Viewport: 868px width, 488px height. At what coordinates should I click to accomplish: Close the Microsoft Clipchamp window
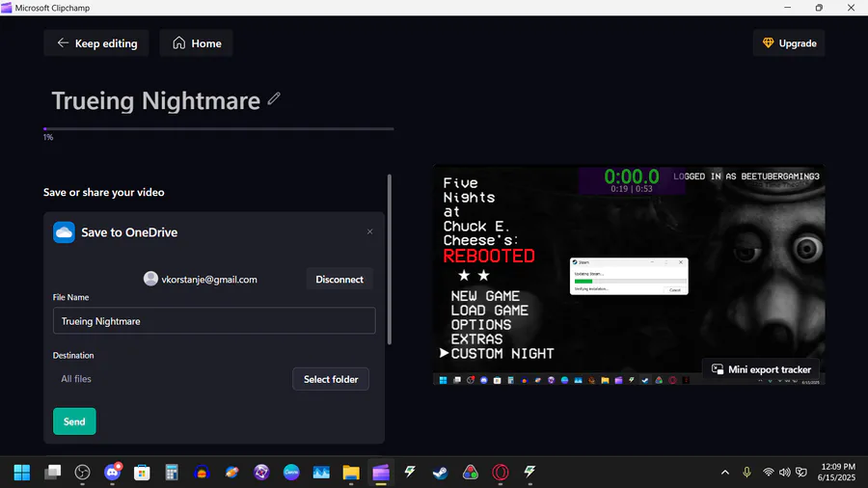point(851,8)
